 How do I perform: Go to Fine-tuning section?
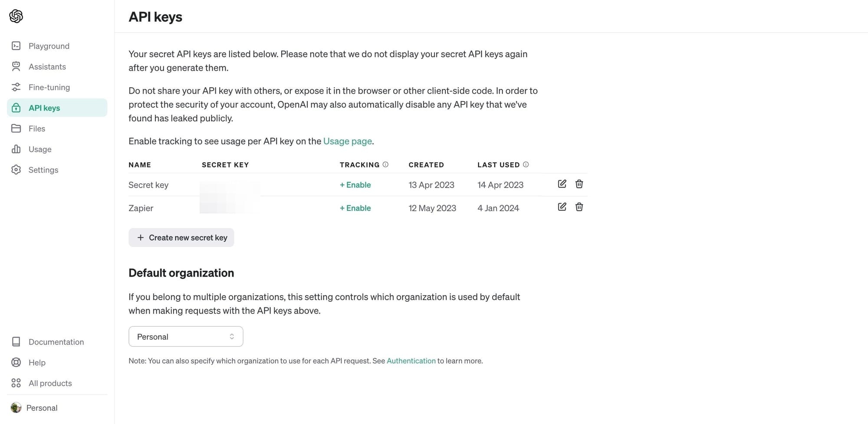[49, 87]
